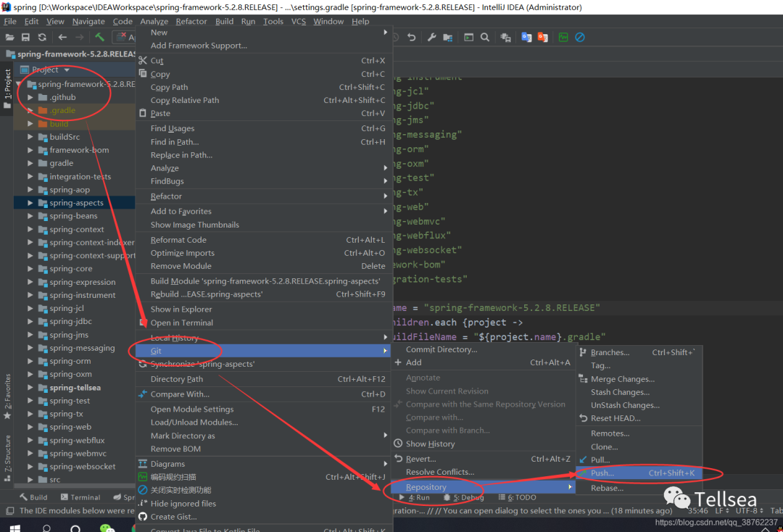
Task: Choose Commit Directory... in Git submenu
Action: coord(484,349)
